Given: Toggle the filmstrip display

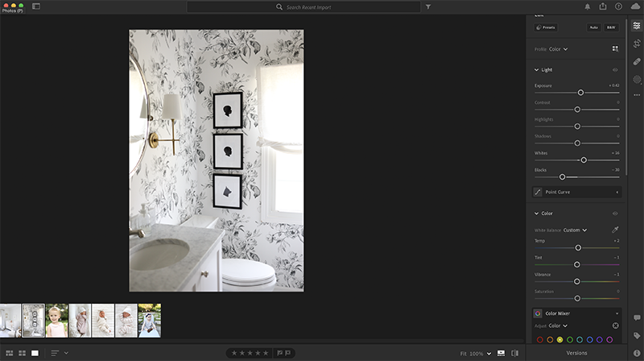Looking at the screenshot, I should click(x=501, y=353).
